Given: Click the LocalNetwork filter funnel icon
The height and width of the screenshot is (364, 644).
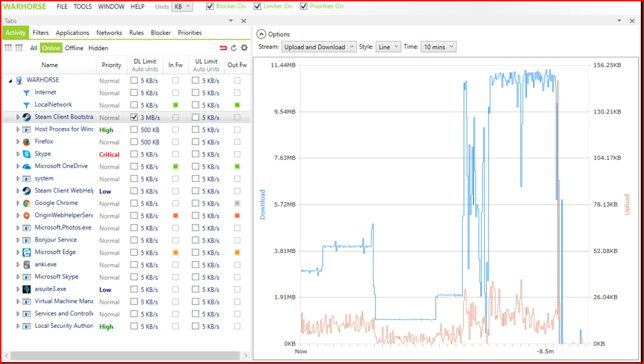Looking at the screenshot, I should tap(27, 105).
